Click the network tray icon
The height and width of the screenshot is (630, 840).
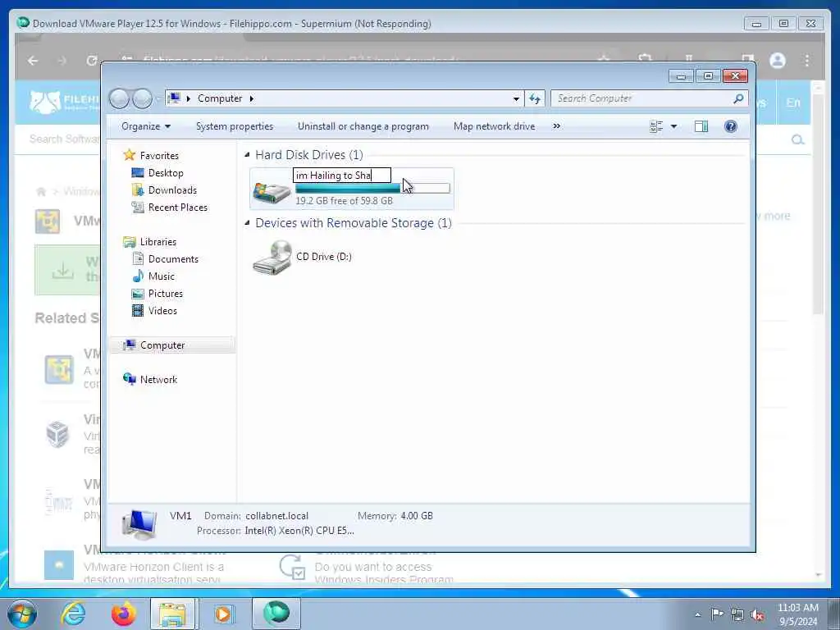[737, 614]
